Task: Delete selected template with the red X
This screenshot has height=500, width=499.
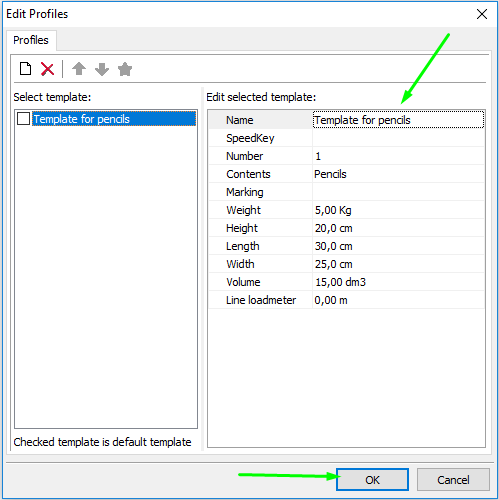Action: (47, 69)
